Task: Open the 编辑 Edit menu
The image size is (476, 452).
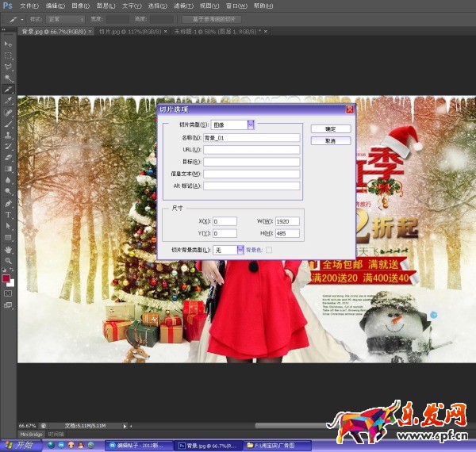Action: (x=56, y=6)
